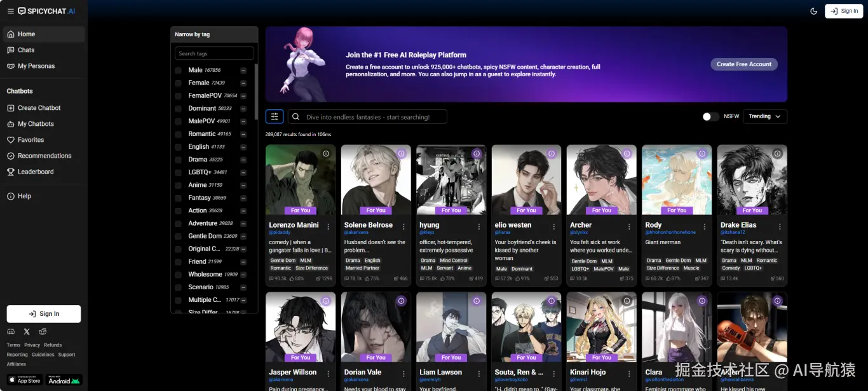Open the Discord icon link
The width and height of the screenshot is (868, 391).
[x=11, y=331]
